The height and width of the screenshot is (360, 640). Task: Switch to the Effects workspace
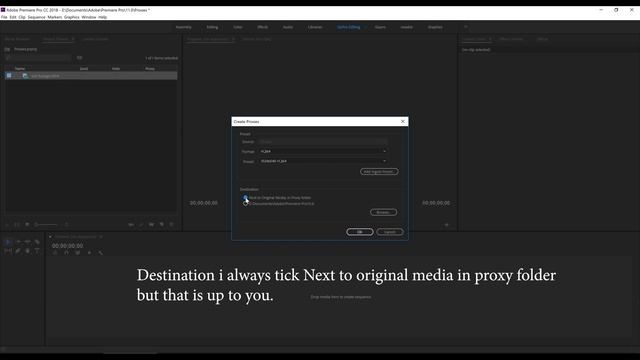point(262,27)
